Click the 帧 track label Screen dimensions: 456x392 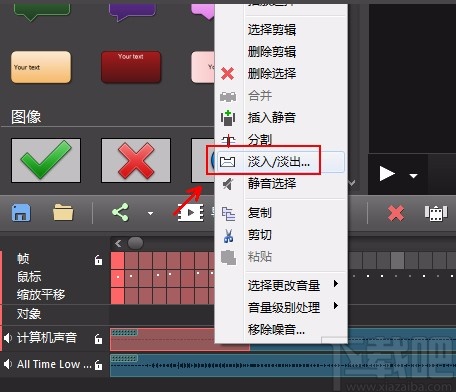point(23,259)
